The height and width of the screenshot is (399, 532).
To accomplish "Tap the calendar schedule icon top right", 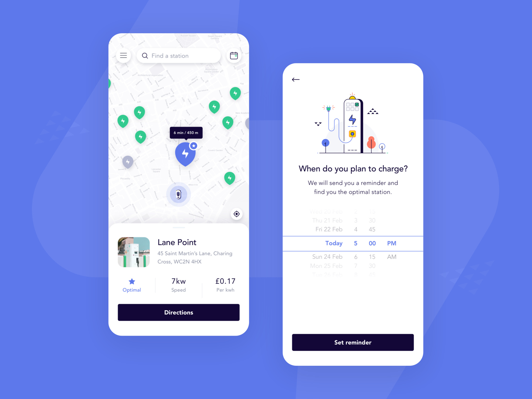I will tap(233, 56).
